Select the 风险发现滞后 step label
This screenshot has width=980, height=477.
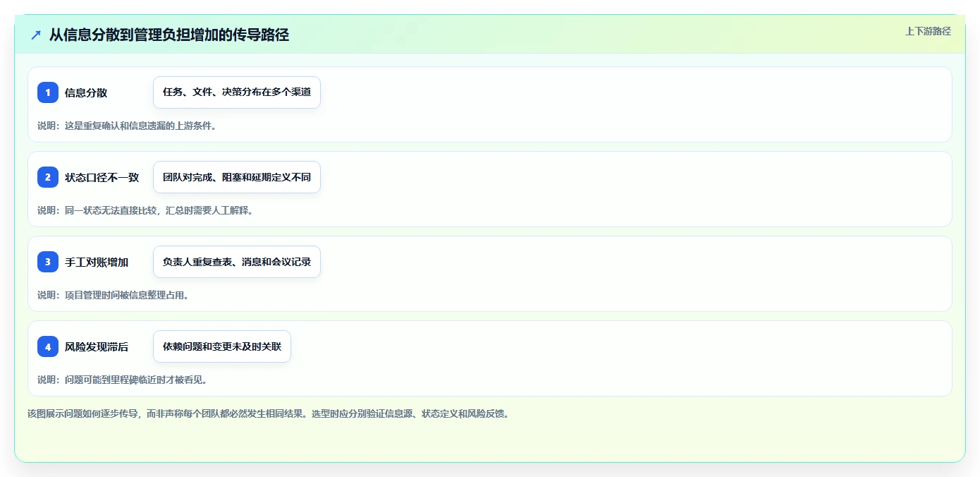pyautogui.click(x=97, y=346)
